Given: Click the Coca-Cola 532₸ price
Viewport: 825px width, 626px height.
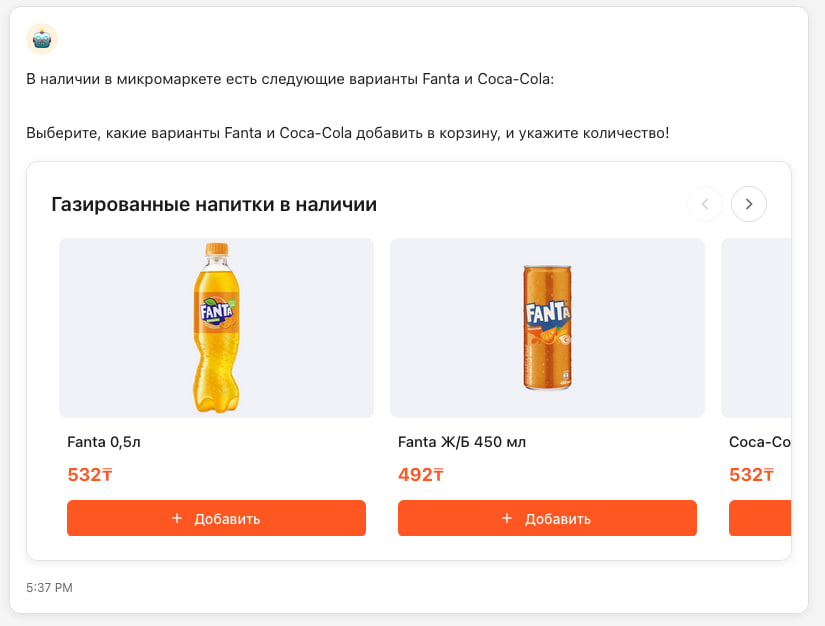Looking at the screenshot, I should (752, 475).
